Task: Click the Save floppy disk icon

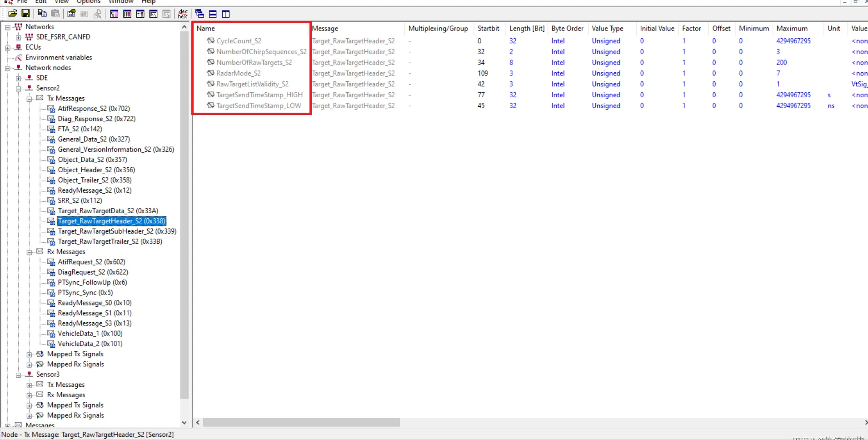Action: coord(26,14)
